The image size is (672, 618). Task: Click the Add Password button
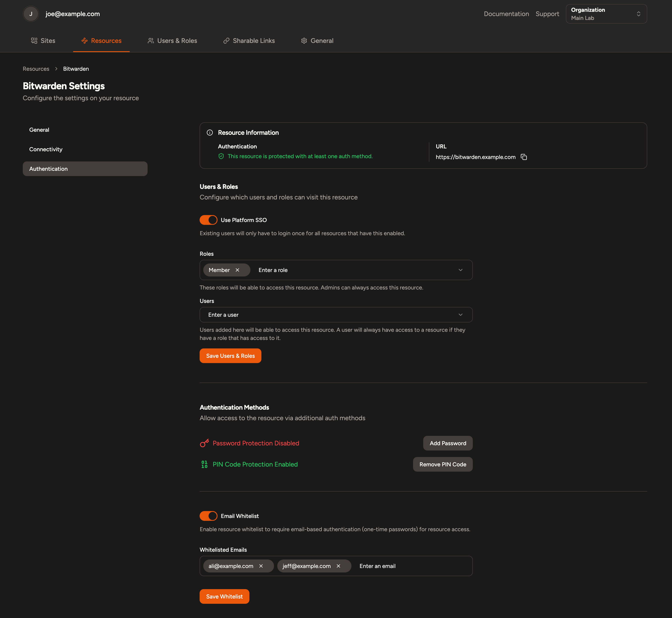(447, 443)
